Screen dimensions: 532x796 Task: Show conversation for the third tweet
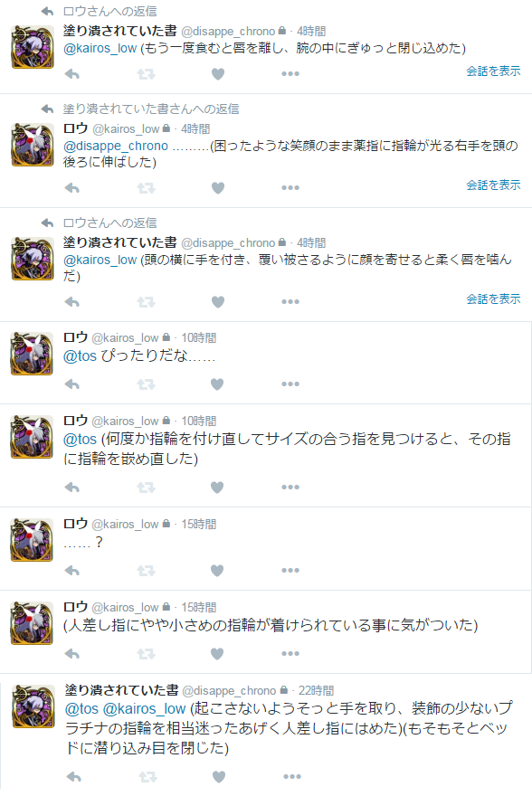click(493, 299)
